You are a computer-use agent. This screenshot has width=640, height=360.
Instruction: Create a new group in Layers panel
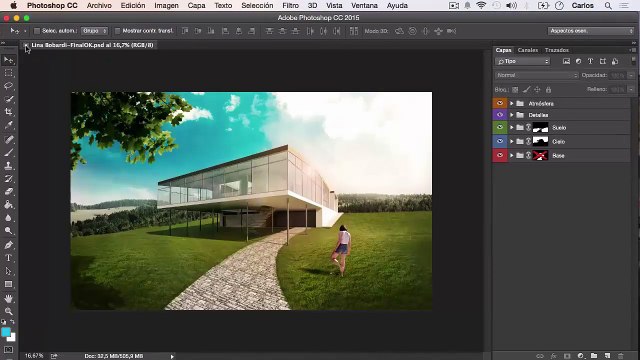[x=594, y=356]
